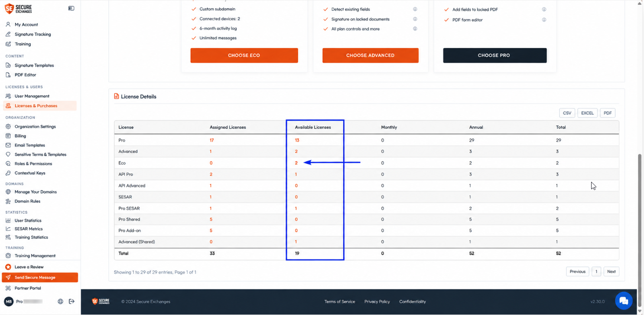Click the footer Secure Exchanges logo

pos(101,301)
